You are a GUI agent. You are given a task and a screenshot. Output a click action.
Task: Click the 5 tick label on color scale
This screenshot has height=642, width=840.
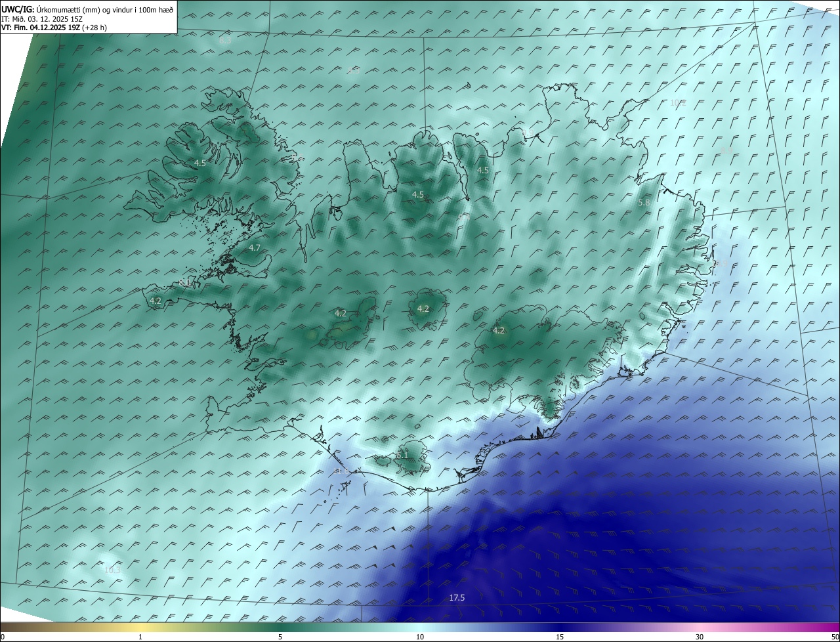pos(280,637)
